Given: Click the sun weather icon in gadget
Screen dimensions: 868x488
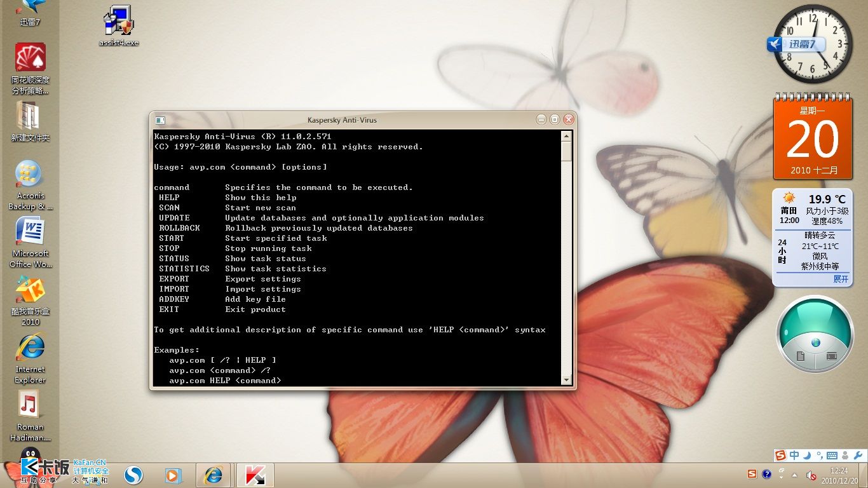Looking at the screenshot, I should (x=789, y=198).
